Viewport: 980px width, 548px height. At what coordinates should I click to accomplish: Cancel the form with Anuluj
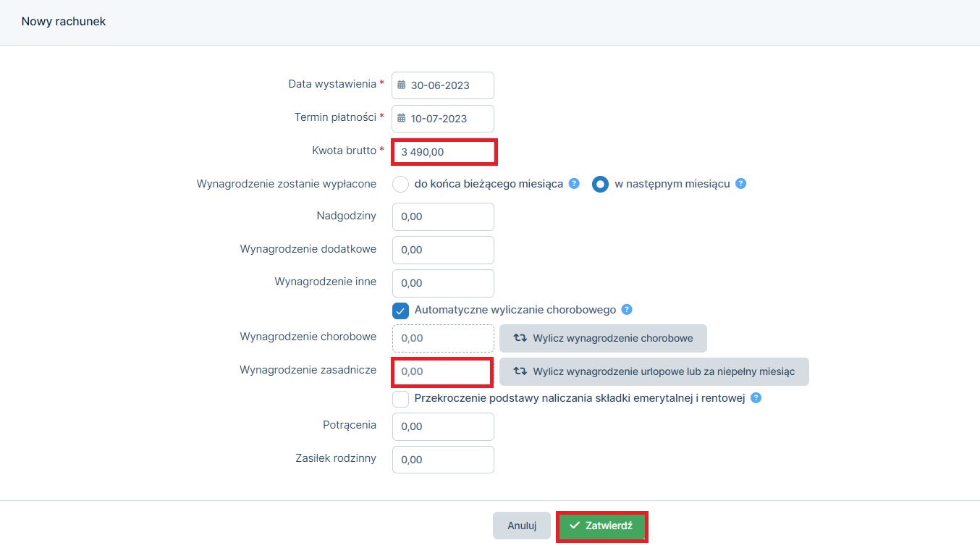tap(522, 526)
